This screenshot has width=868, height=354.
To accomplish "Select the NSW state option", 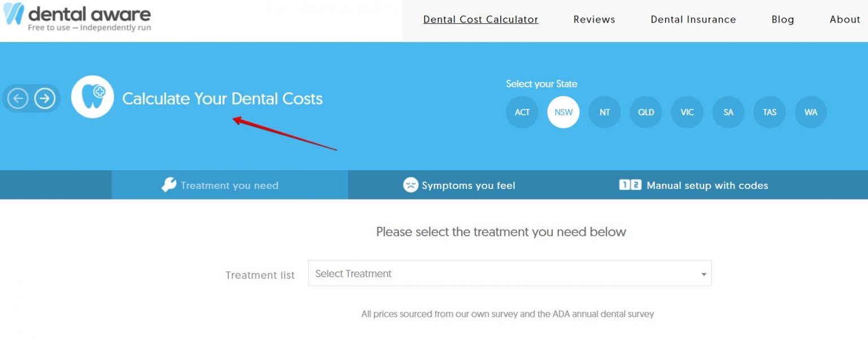I will coord(563,112).
